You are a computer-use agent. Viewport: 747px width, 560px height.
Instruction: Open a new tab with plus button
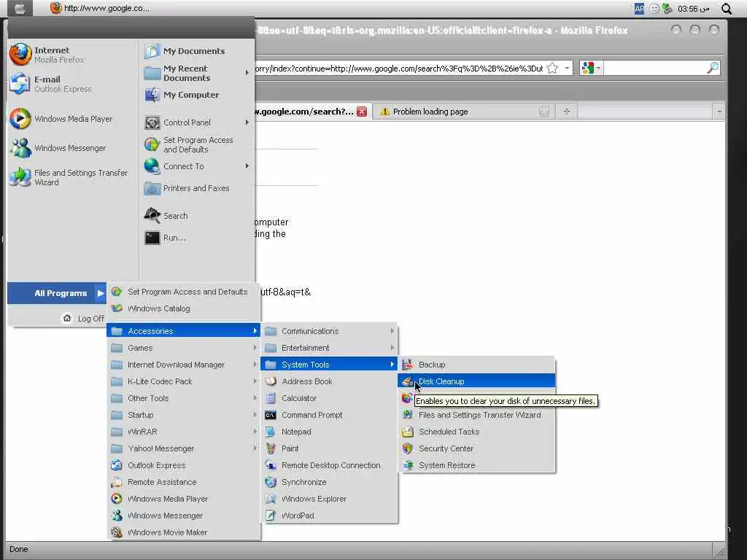pos(566,112)
